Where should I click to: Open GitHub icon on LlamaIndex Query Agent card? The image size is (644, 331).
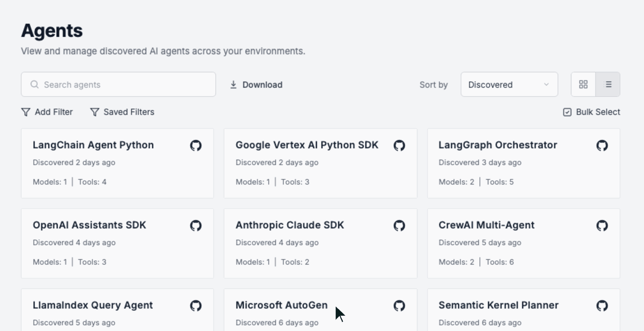point(196,306)
